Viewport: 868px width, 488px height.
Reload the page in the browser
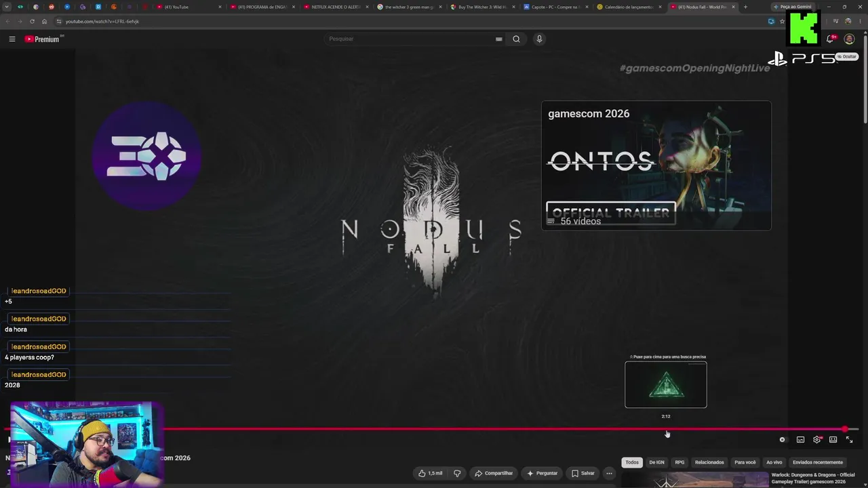pos(32,21)
